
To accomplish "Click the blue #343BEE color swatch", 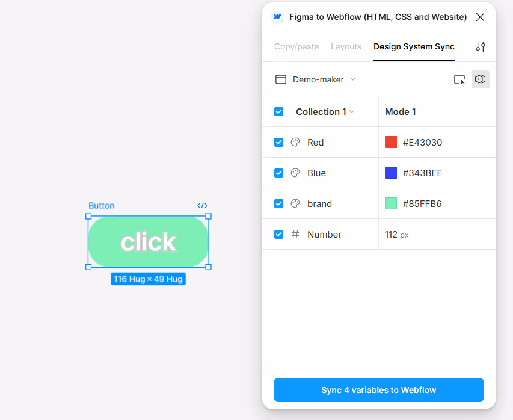I will point(391,173).
